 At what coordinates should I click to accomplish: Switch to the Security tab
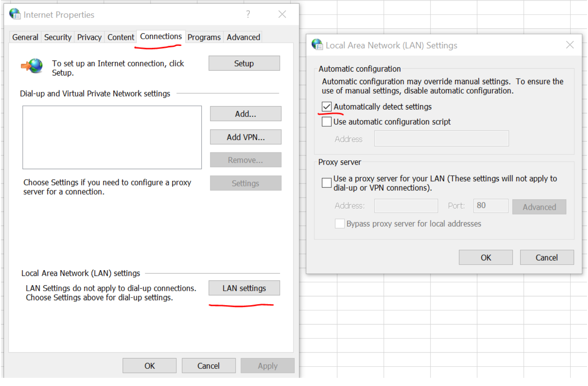point(58,37)
